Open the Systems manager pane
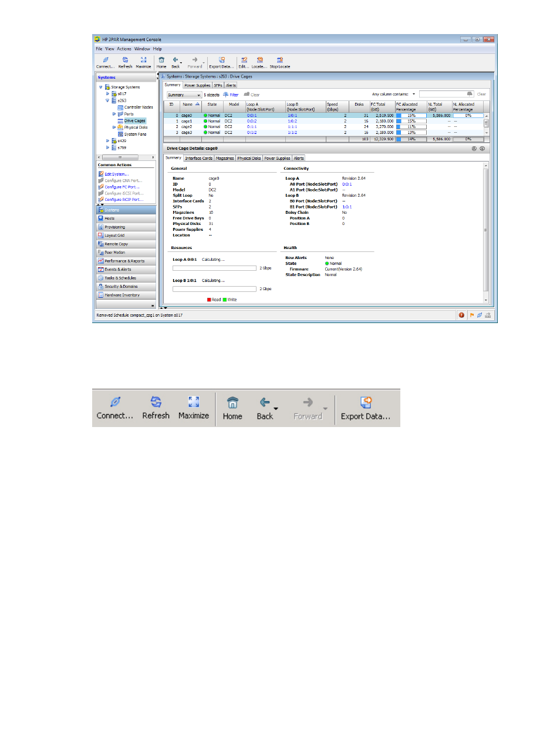This screenshot has width=560, height=746. [x=126, y=210]
